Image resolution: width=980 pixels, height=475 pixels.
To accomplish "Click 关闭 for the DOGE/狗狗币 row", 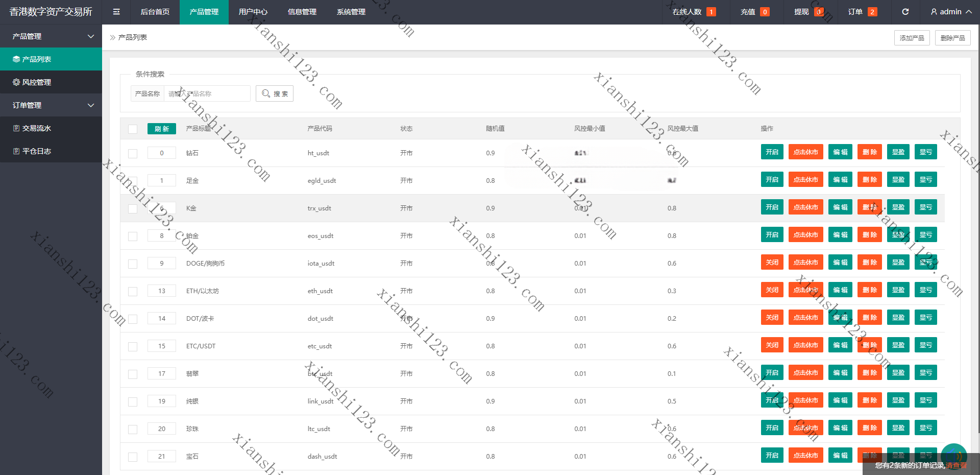I will 772,263.
